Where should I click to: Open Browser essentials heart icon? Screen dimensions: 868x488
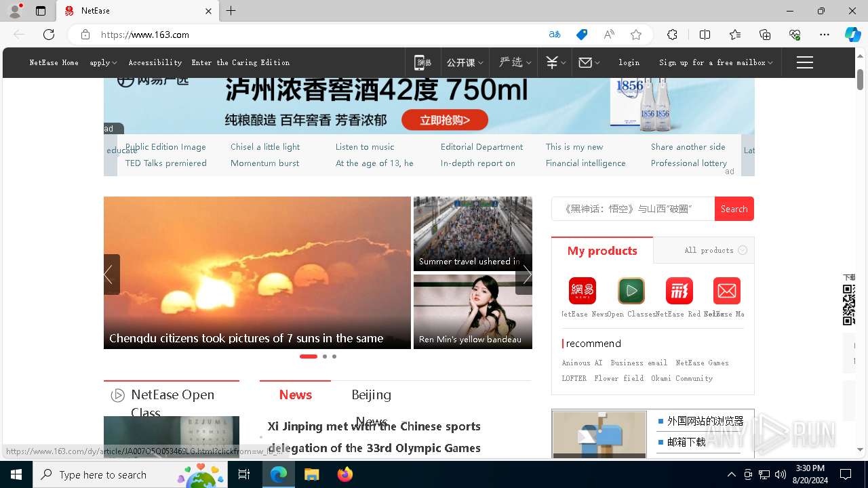795,35
